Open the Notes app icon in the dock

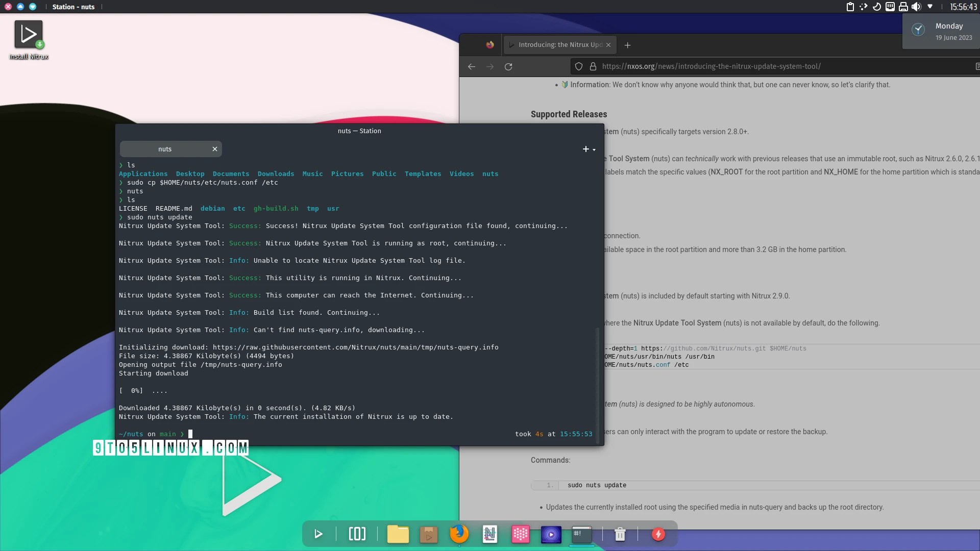point(489,534)
